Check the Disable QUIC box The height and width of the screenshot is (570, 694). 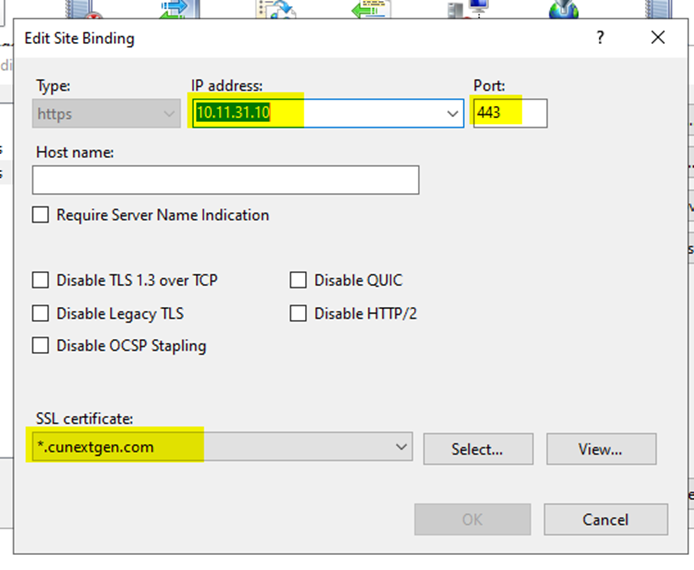298,281
